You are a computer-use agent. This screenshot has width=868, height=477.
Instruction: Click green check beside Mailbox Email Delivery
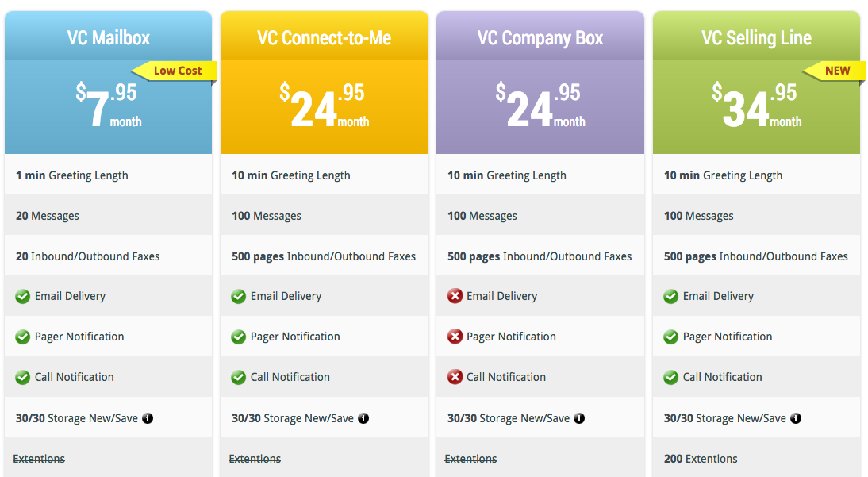coord(23,296)
